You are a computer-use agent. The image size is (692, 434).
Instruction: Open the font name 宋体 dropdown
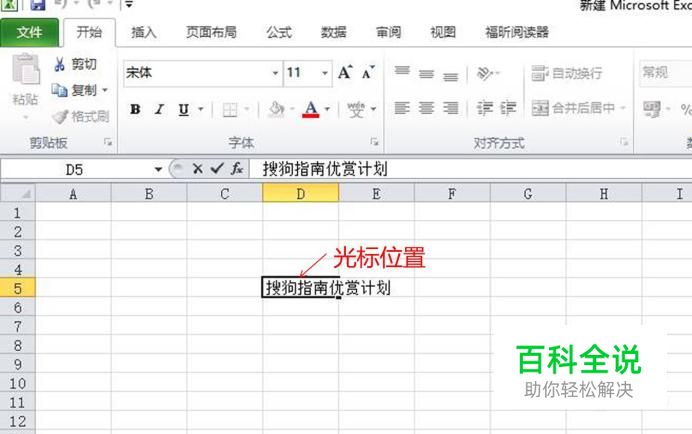pyautogui.click(x=275, y=73)
